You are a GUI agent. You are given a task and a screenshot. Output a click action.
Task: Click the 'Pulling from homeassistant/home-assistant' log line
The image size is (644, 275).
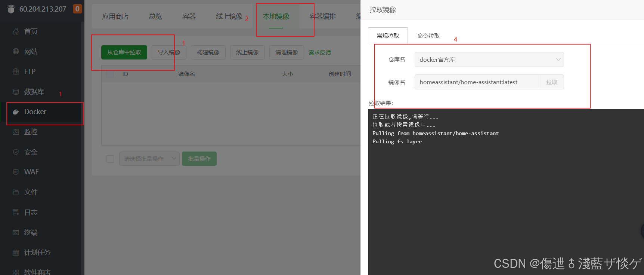click(x=436, y=133)
